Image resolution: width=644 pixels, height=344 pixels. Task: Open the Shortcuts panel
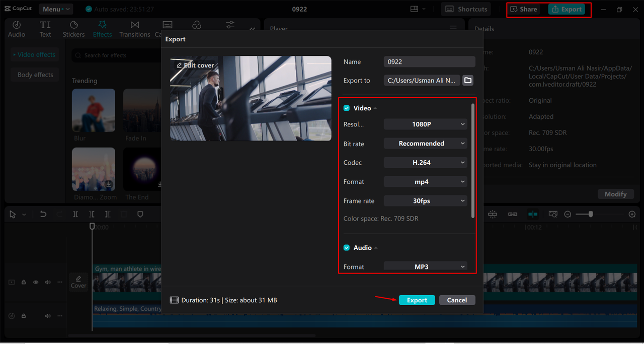(x=466, y=9)
